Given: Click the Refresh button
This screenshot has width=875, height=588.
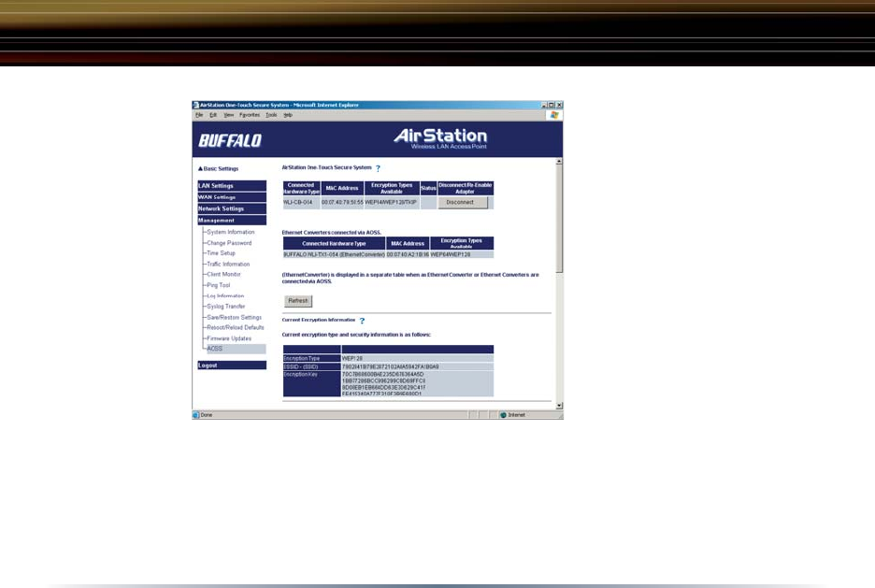Looking at the screenshot, I should [x=297, y=301].
